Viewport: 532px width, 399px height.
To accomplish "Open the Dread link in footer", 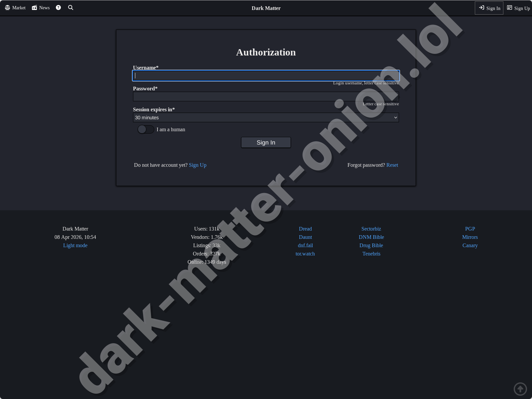I will tap(305, 229).
